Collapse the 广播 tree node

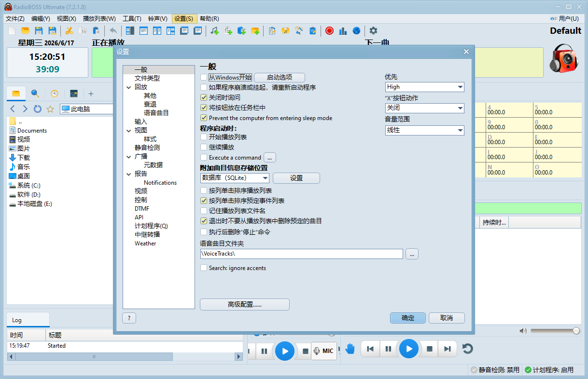[x=129, y=156]
